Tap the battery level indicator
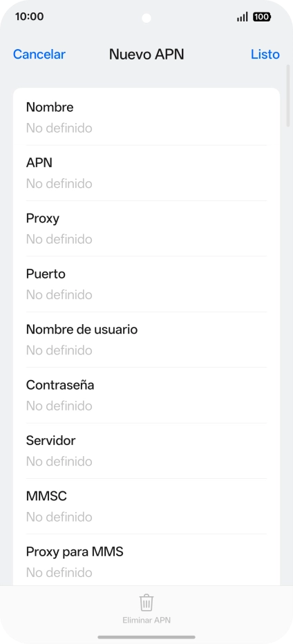Viewport: 293px width, 644px height. coord(262,17)
